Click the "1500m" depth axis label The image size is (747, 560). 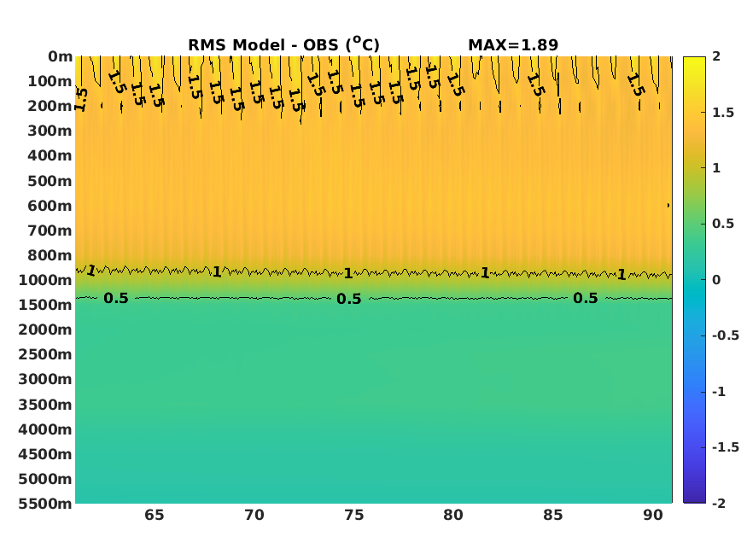coord(45,305)
